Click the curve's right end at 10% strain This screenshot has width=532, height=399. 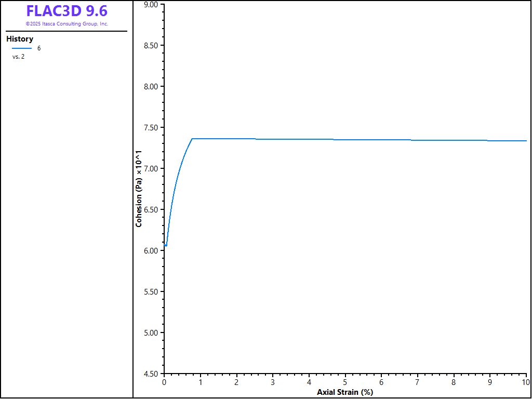tap(526, 141)
